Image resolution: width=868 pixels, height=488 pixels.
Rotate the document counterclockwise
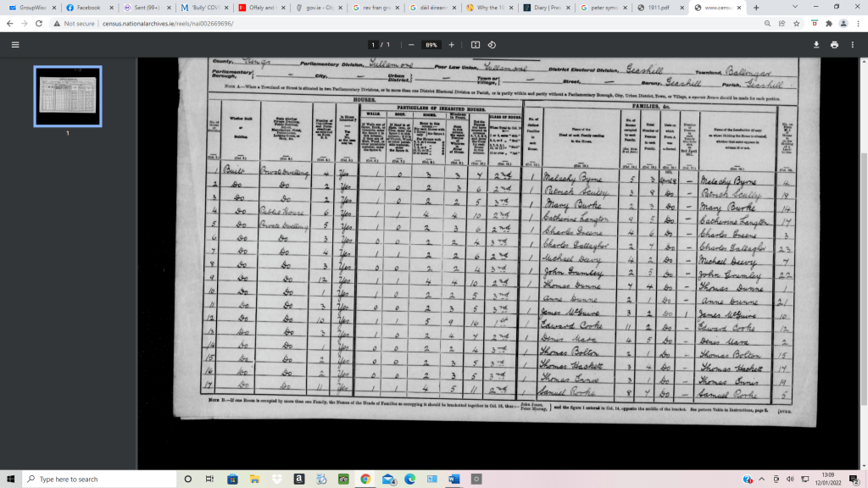click(492, 44)
